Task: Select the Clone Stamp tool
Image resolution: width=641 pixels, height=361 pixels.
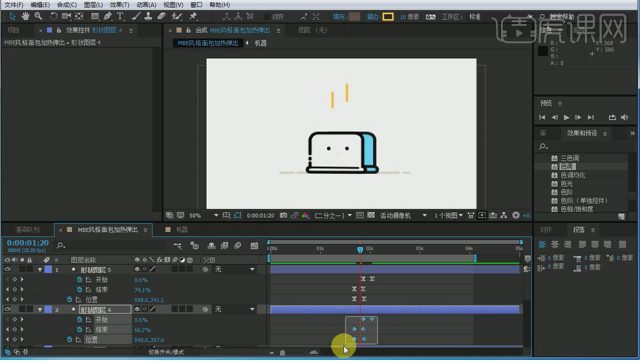Action: pos(148,16)
